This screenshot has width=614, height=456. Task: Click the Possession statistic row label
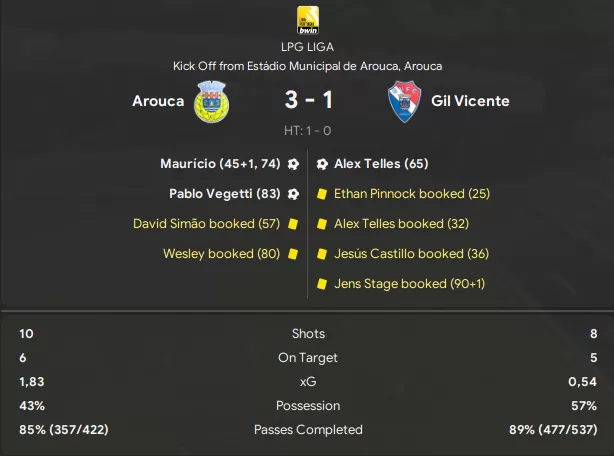pyautogui.click(x=308, y=406)
